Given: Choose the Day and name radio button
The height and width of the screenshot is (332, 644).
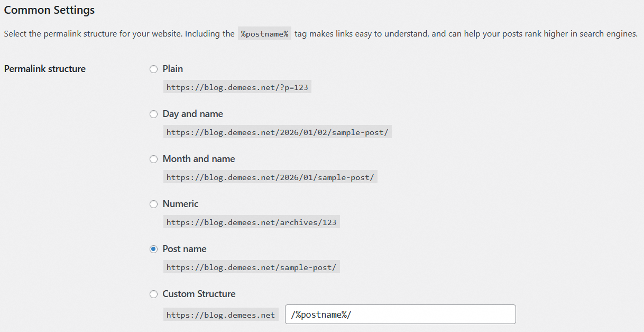Looking at the screenshot, I should [x=153, y=114].
